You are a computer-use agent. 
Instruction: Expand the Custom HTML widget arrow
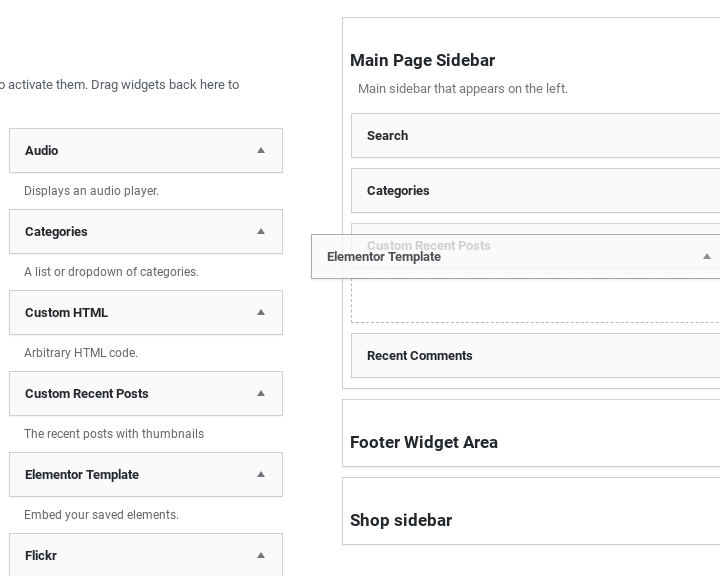pos(261,313)
